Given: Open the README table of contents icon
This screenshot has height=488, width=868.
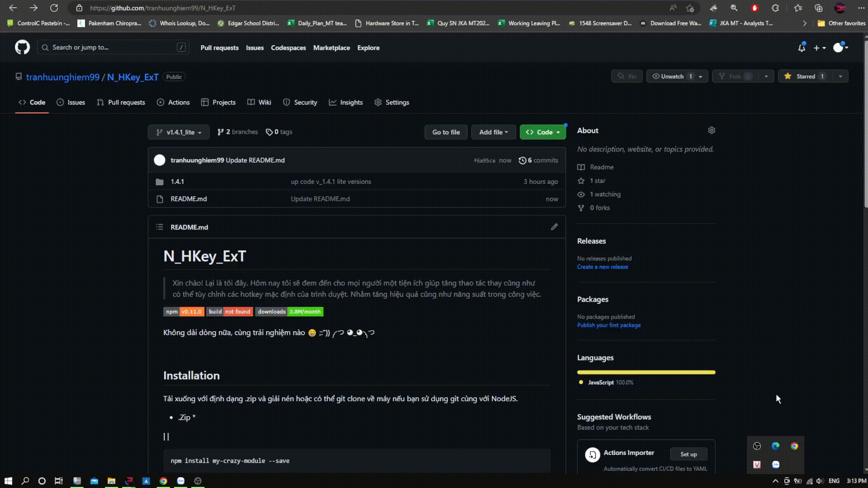Looking at the screenshot, I should tap(160, 227).
